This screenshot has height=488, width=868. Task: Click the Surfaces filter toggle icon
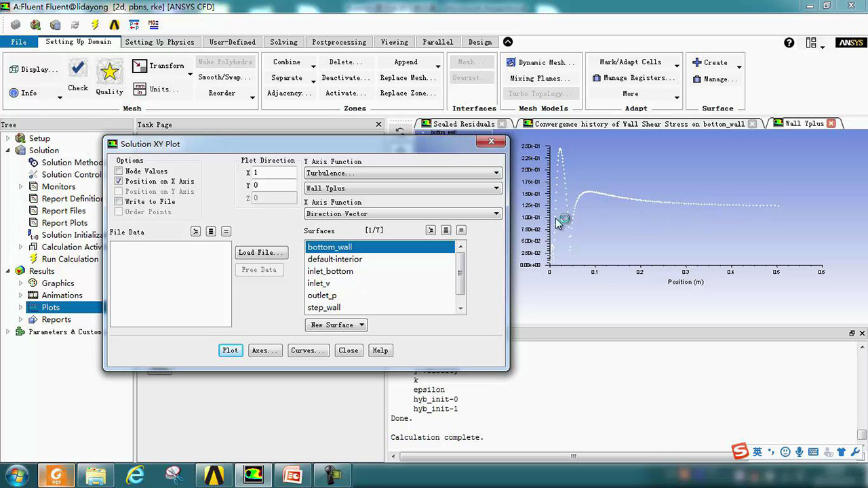click(431, 230)
